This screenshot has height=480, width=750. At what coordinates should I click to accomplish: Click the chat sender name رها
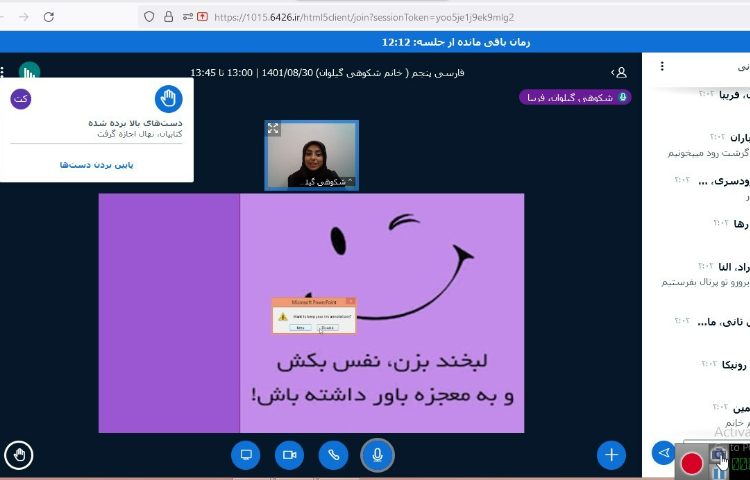coord(740,224)
